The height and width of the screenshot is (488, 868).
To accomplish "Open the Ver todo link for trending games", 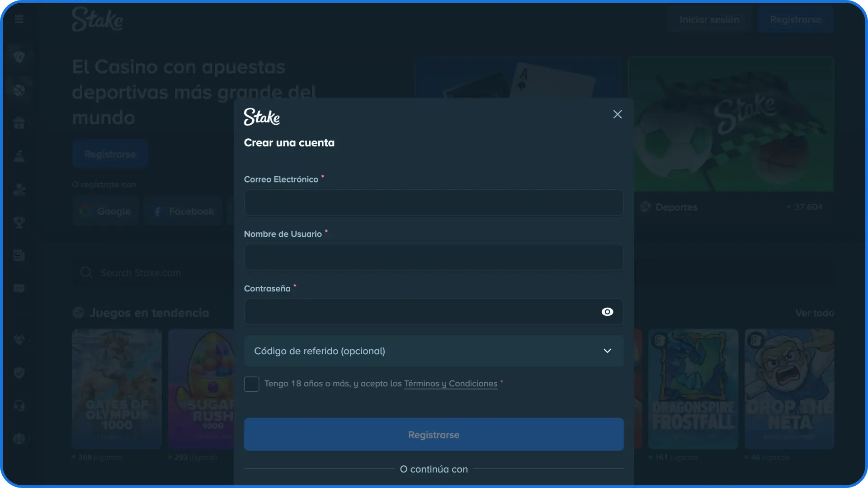I will click(x=815, y=313).
